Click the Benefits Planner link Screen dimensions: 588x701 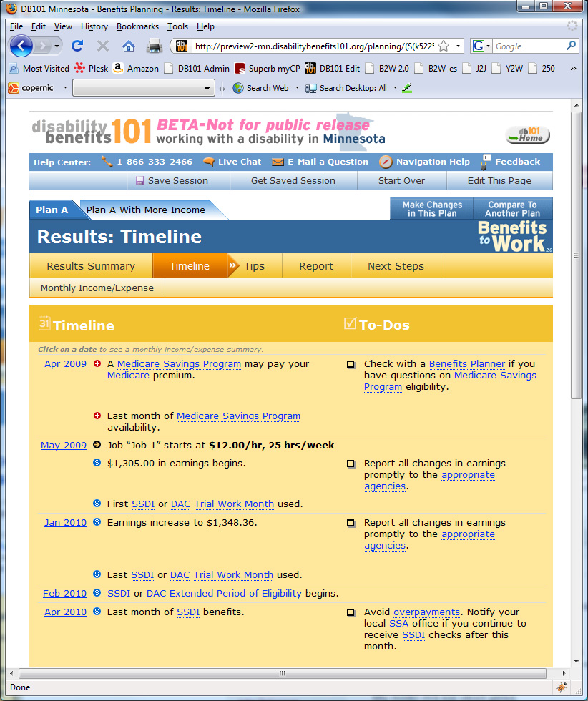pos(467,364)
